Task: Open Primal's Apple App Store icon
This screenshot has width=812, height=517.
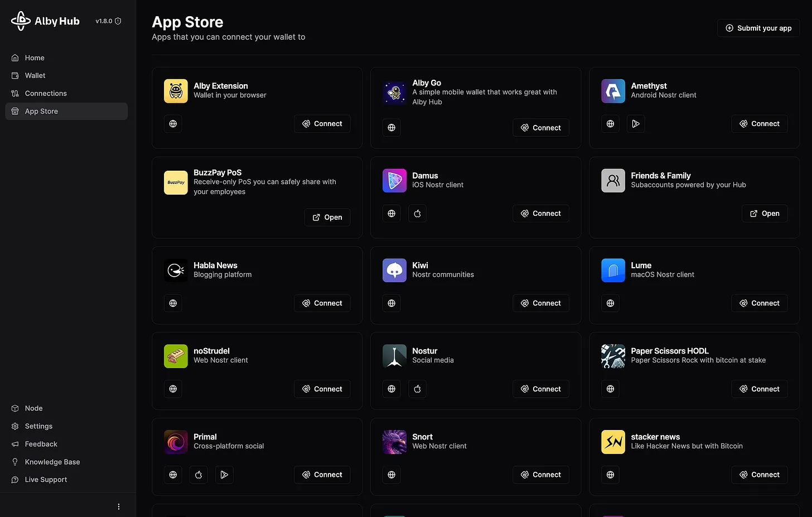Action: 199,475
